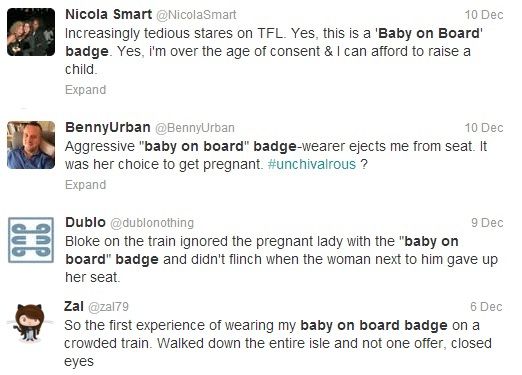Expand Nicola Smart's tweet
The width and height of the screenshot is (522, 375).
click(x=86, y=90)
